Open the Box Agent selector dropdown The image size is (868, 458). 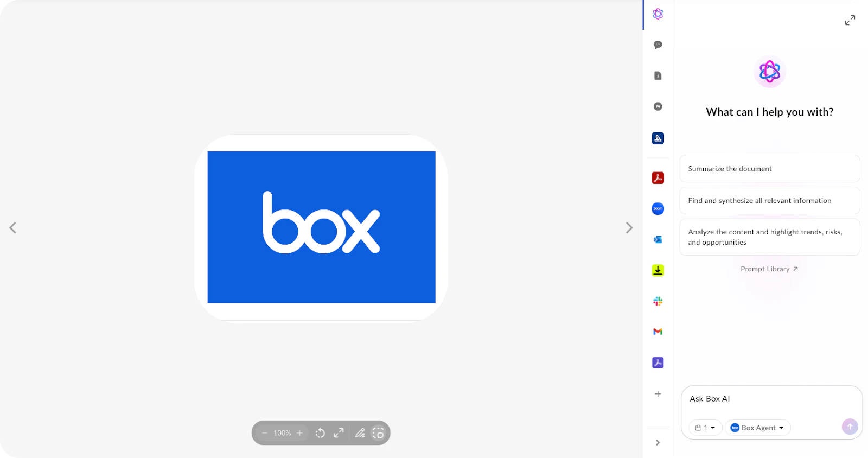point(757,428)
